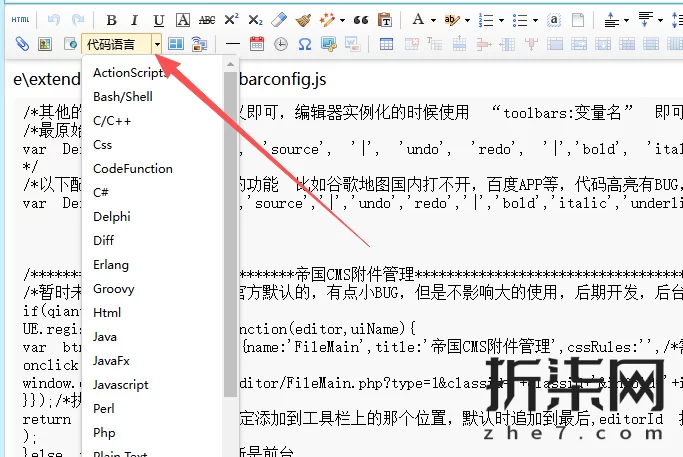Toggle italic formatting
Viewport: 683px width, 457px height.
click(135, 20)
